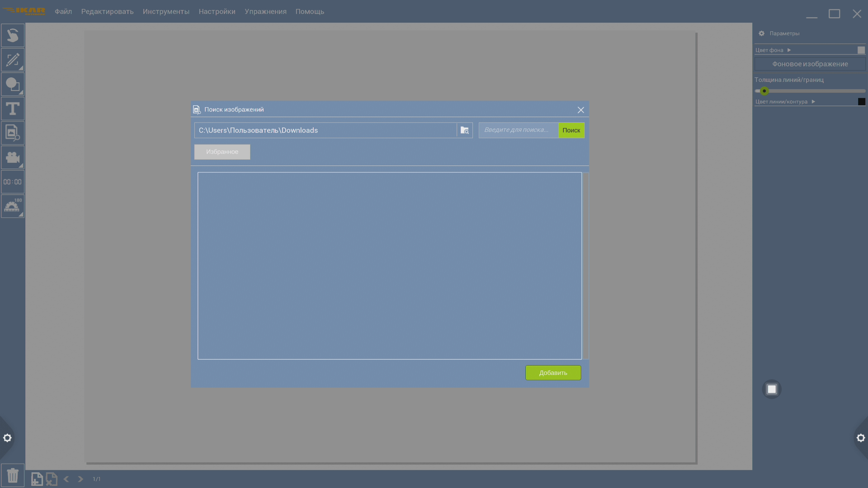This screenshot has width=868, height=488.
Task: Click the dialog title document icon
Action: pyautogui.click(x=197, y=109)
